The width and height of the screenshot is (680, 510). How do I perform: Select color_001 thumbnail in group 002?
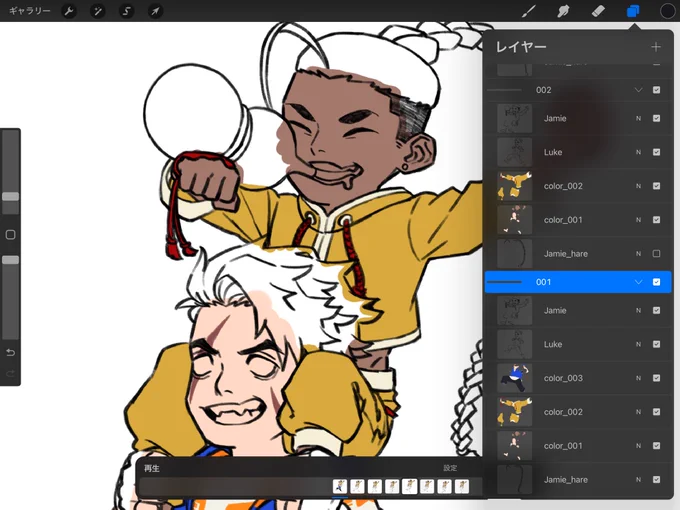click(x=514, y=219)
